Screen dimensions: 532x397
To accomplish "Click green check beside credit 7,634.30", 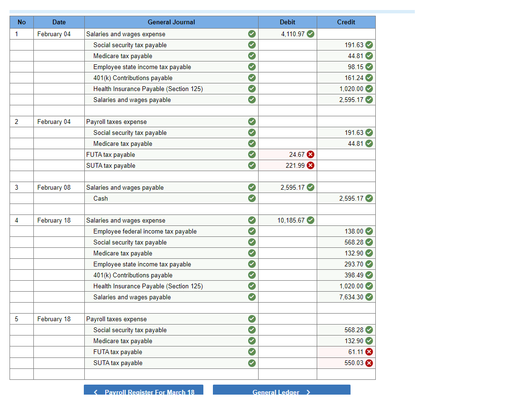I will pos(369,297).
